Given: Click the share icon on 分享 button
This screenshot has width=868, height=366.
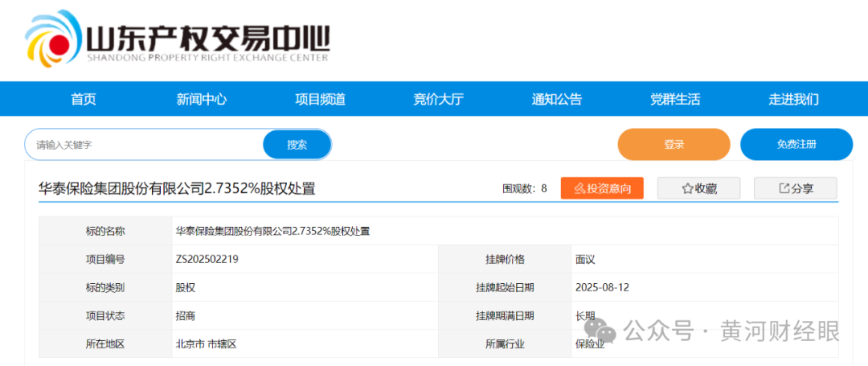Looking at the screenshot, I should point(784,188).
